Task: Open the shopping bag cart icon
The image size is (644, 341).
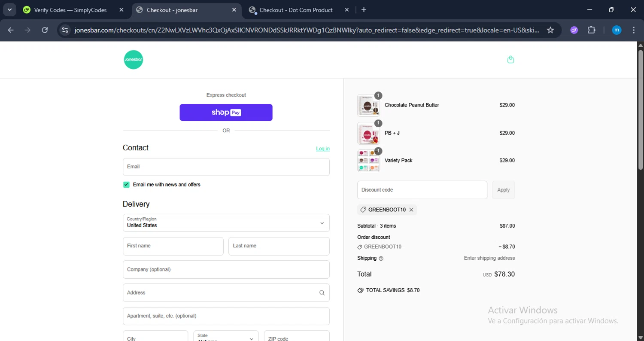Action: (510, 60)
